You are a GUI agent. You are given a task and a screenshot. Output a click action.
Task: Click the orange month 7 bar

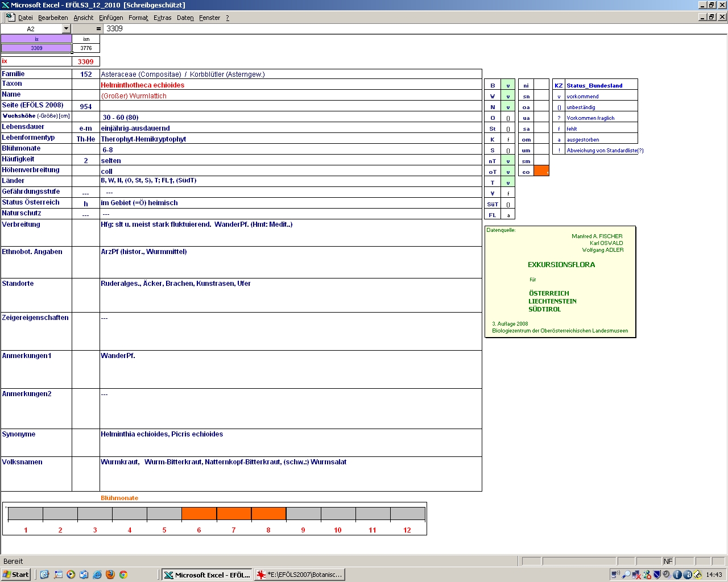click(234, 514)
